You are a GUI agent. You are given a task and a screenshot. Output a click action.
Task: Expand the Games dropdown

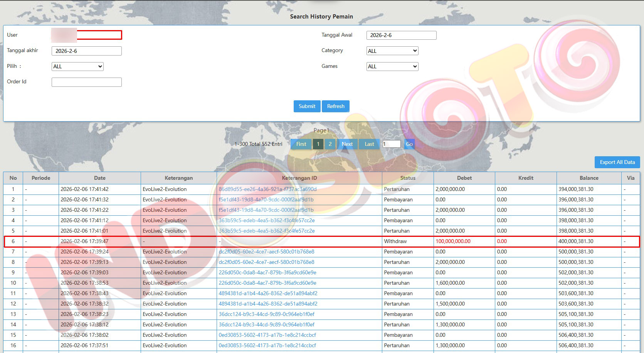click(392, 66)
